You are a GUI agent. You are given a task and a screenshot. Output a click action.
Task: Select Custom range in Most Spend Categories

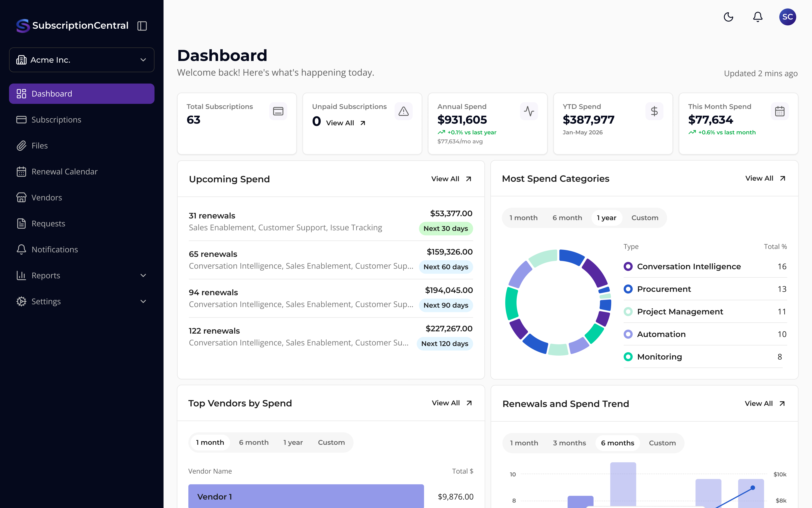tap(645, 218)
